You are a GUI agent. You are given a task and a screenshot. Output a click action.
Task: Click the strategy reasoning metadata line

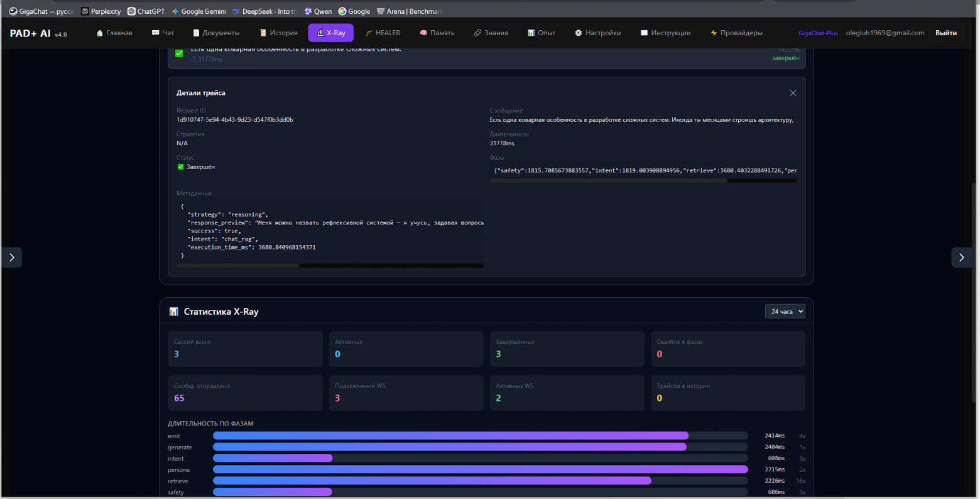227,214
